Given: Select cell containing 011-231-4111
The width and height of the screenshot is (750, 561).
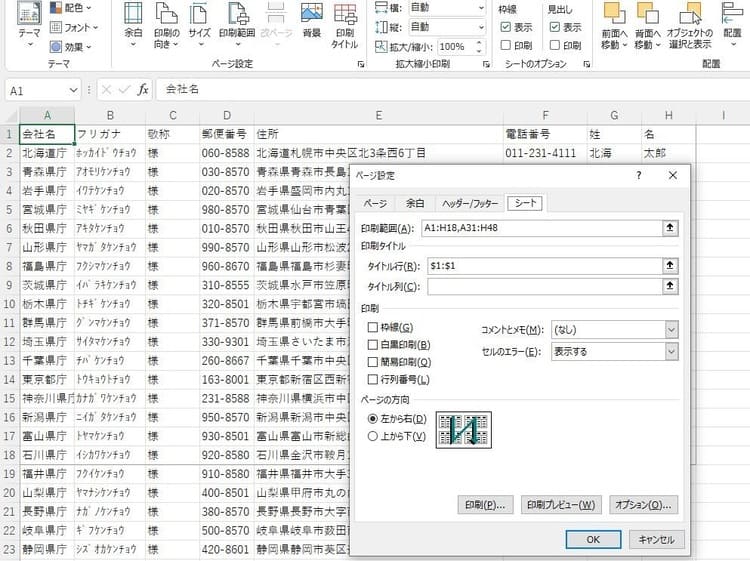Looking at the screenshot, I should click(545, 153).
